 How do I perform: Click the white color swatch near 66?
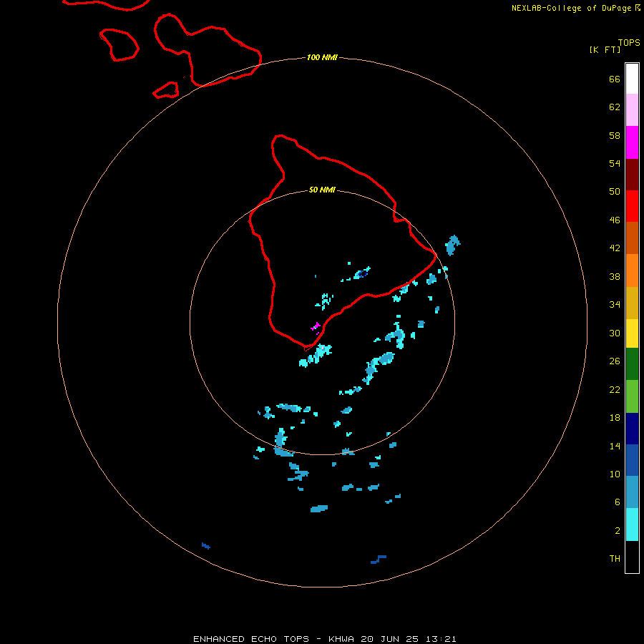[x=632, y=79]
